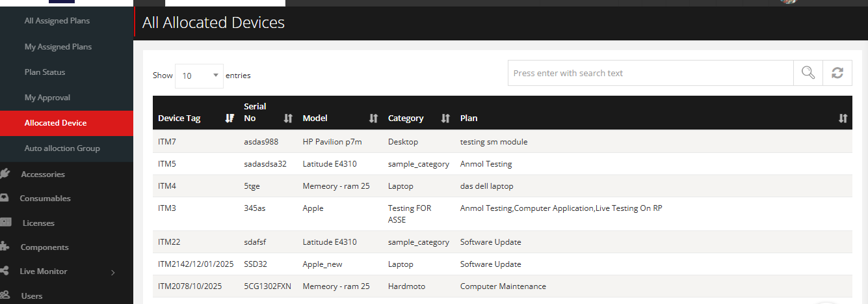Click the Users sidebar icon
The height and width of the screenshot is (304, 868).
[x=5, y=296]
